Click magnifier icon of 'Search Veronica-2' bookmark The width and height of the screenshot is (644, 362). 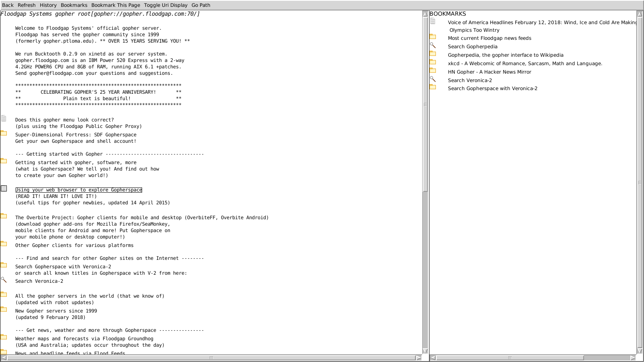pos(433,79)
